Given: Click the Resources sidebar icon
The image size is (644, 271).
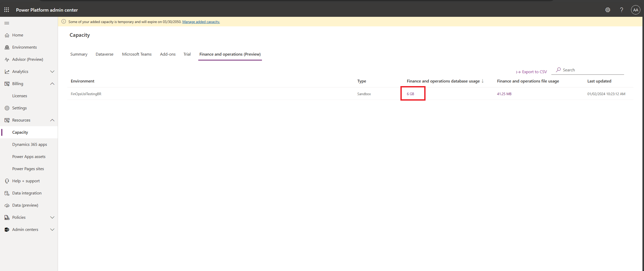Looking at the screenshot, I should 7,120.
